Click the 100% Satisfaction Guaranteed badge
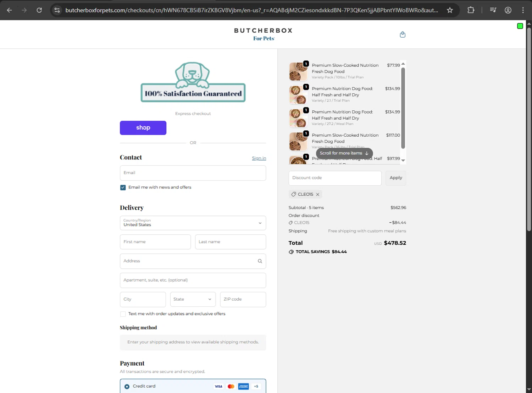This screenshot has width=532, height=393. click(x=193, y=82)
